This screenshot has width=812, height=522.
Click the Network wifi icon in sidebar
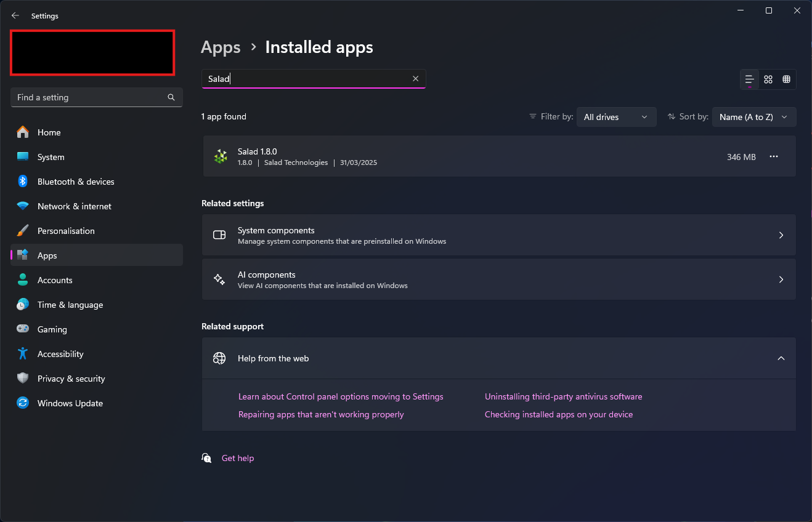click(23, 206)
